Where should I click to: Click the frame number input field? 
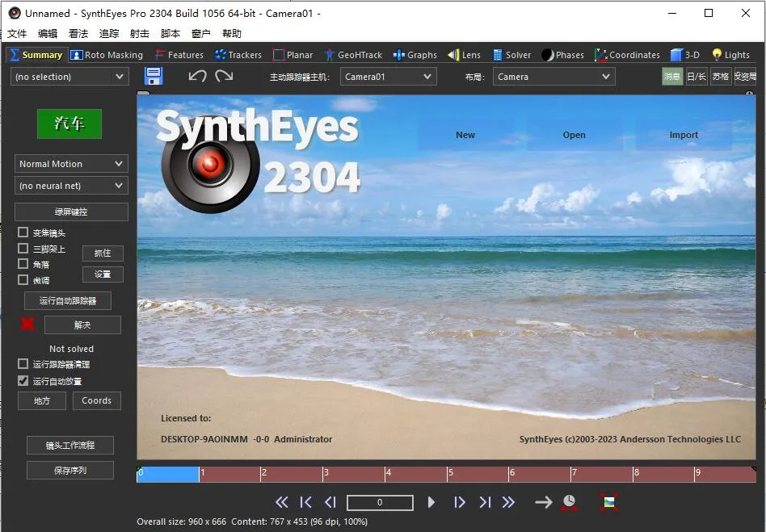pos(380,502)
